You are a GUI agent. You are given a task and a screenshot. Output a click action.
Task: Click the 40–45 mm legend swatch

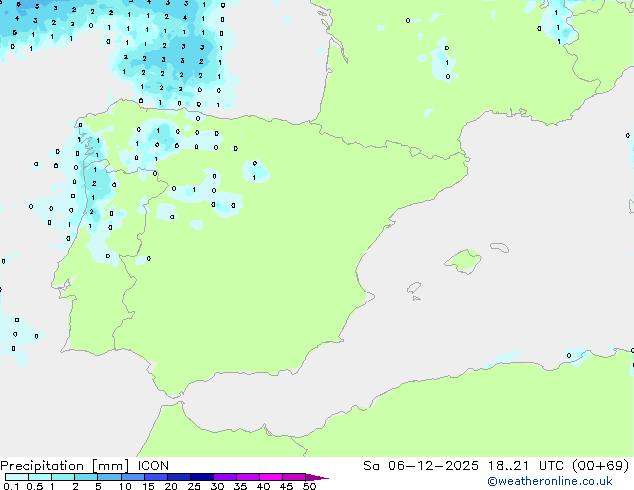(x=271, y=477)
